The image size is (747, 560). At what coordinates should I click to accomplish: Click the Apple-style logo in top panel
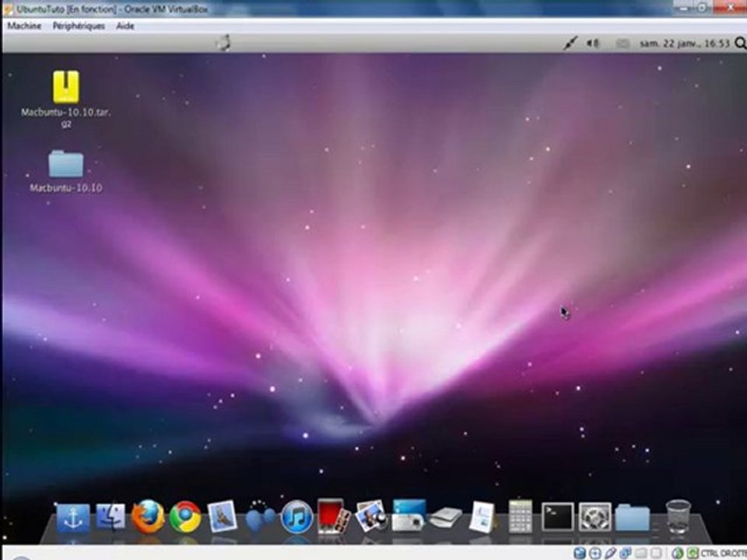223,43
